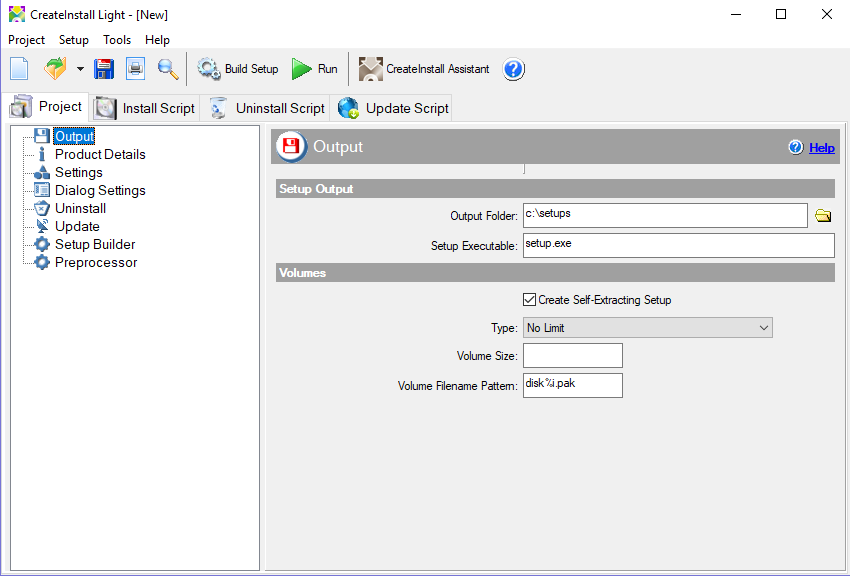The height and width of the screenshot is (576, 850).
Task: Select Setup Builder tree item
Action: click(x=95, y=244)
